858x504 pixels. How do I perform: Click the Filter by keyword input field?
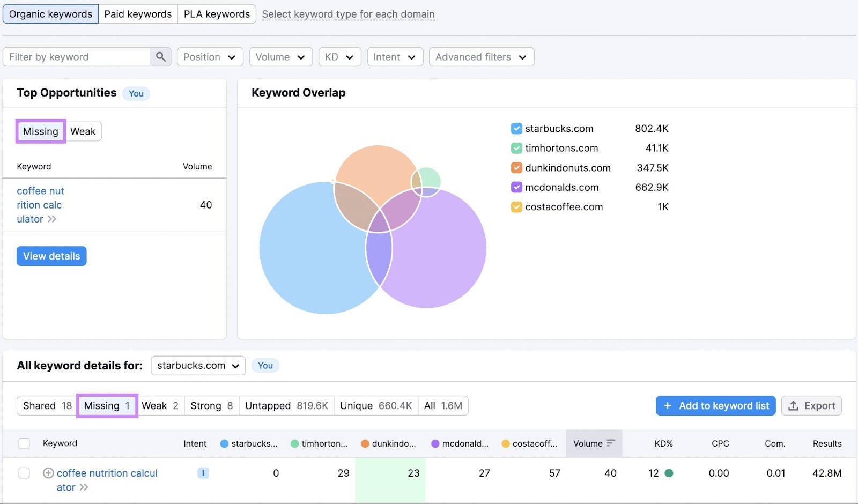tap(75, 56)
